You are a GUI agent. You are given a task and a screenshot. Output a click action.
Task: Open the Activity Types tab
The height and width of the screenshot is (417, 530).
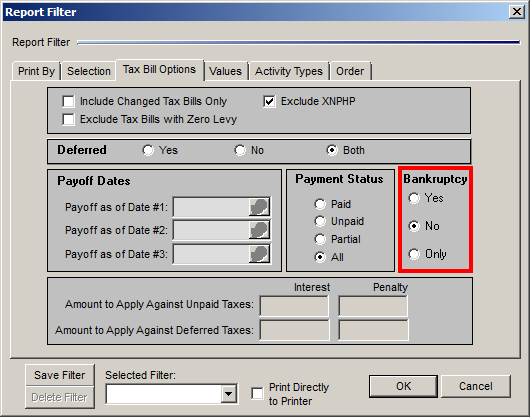pos(289,71)
